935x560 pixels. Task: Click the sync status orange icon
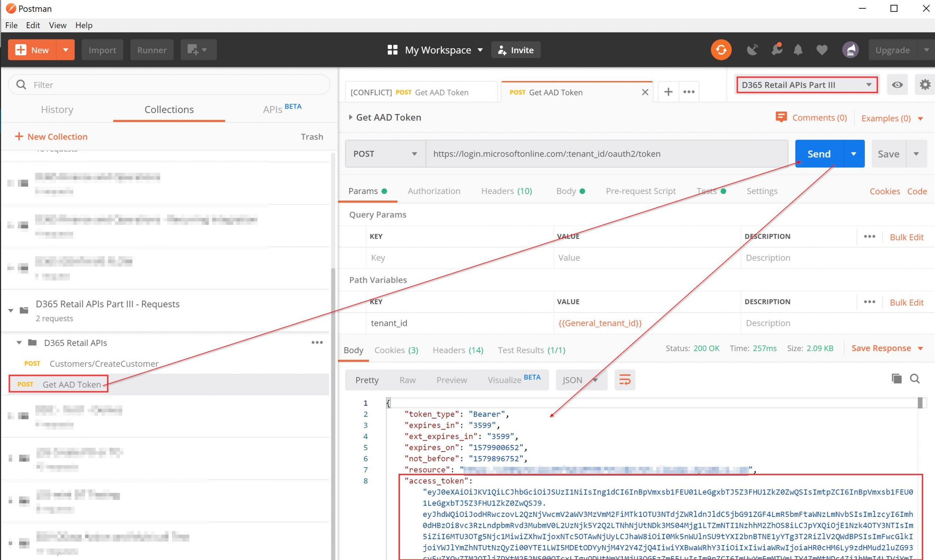click(x=721, y=50)
